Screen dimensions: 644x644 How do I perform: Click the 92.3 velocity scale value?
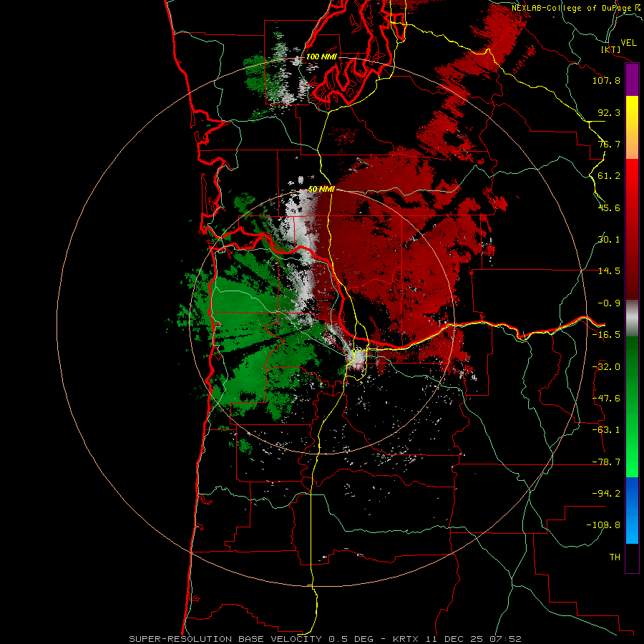point(609,112)
